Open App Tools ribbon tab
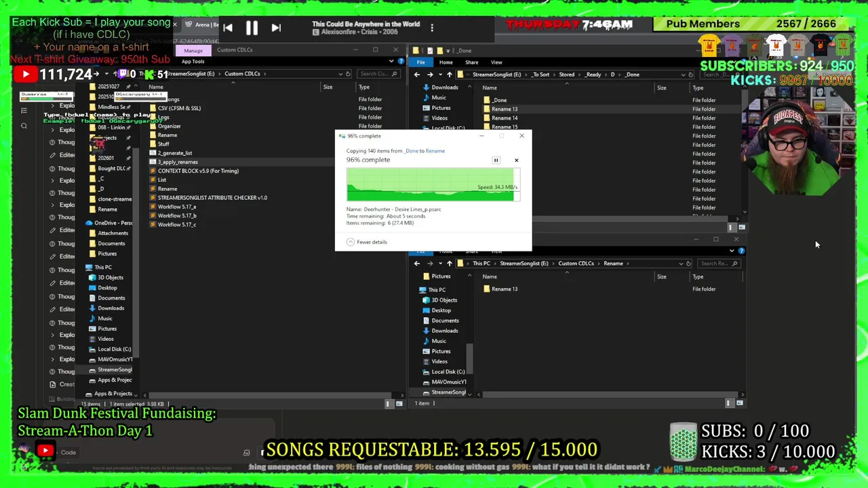Screen dimensions: 868x488 click(193, 62)
